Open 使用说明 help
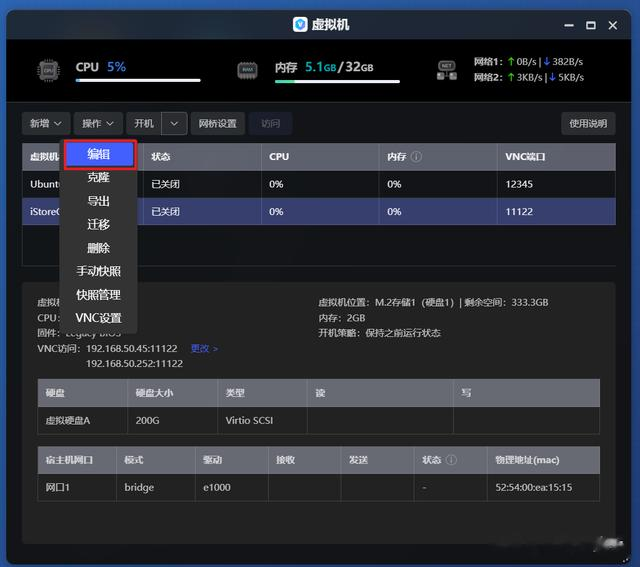This screenshot has width=640, height=567. click(588, 123)
